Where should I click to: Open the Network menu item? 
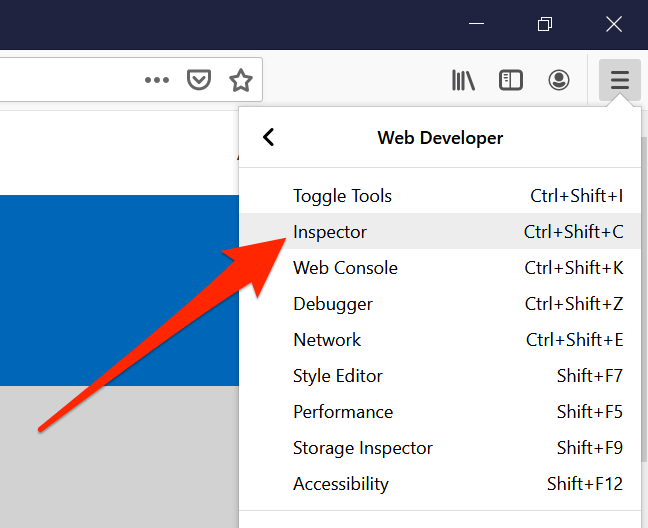coord(327,340)
